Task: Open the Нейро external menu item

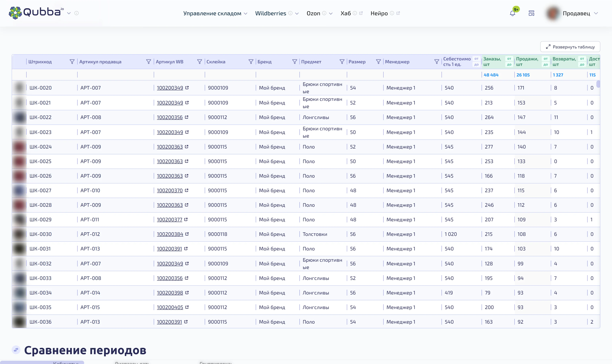Action: [385, 13]
